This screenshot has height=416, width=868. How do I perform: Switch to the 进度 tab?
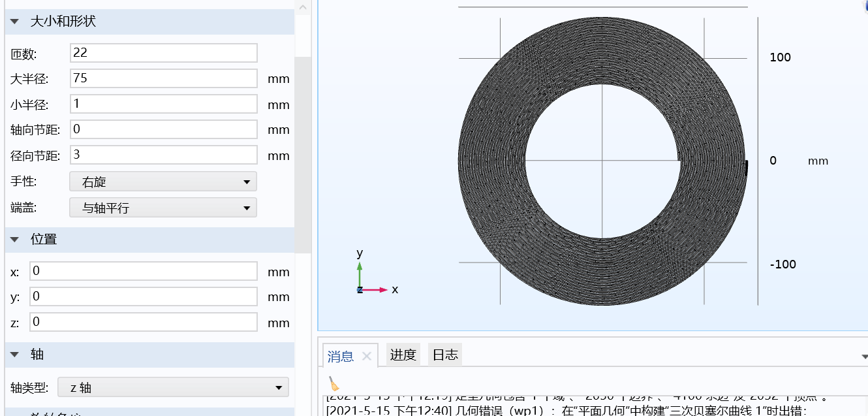coord(403,355)
